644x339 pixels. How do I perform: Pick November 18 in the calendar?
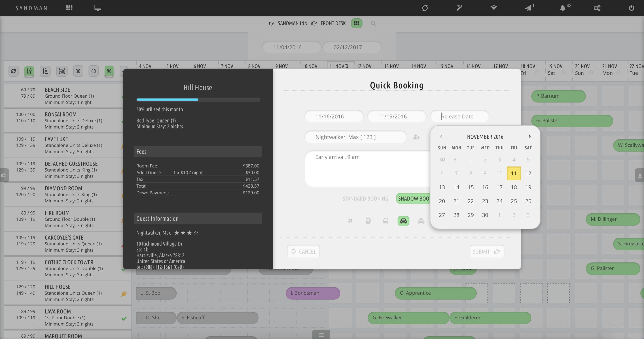514,187
